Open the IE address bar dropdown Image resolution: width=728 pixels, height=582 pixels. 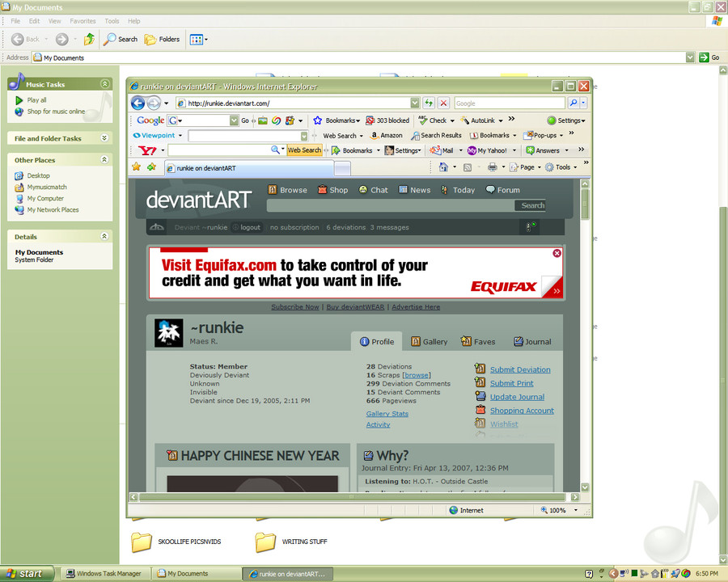(415, 103)
